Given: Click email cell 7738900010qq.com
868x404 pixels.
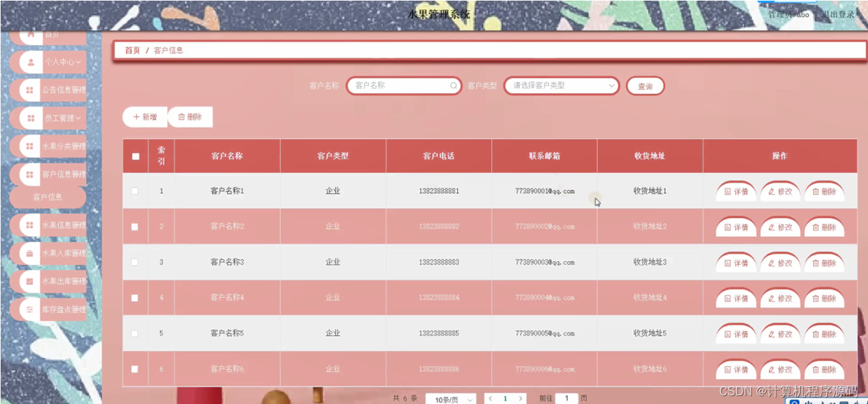Looking at the screenshot, I should pos(545,192).
